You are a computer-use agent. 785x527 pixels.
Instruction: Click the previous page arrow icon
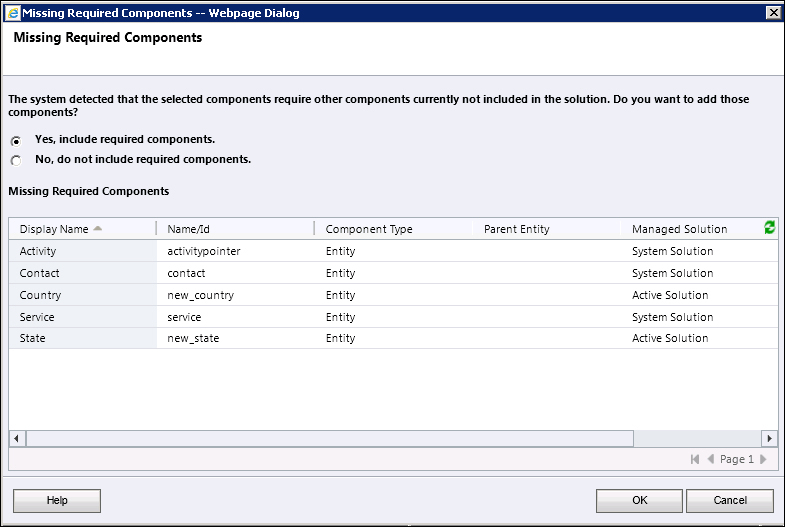coord(711,459)
